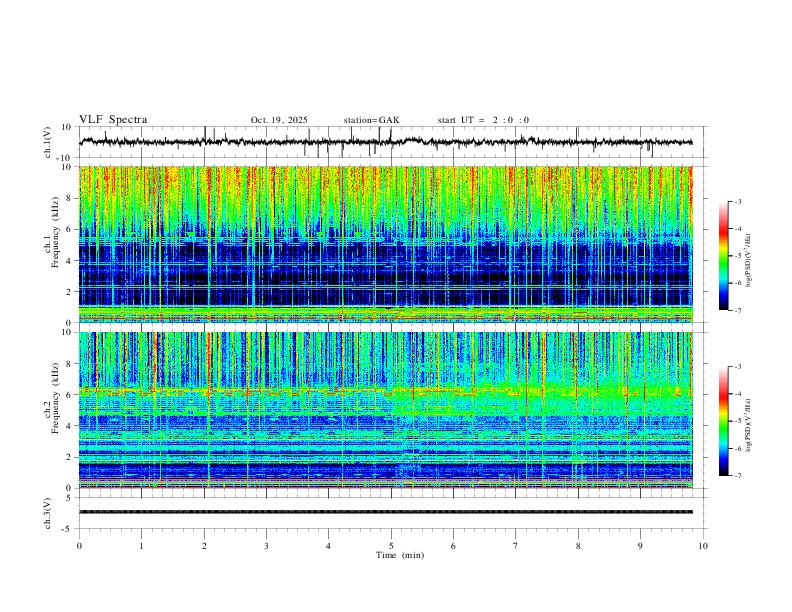Click the time axis tick label "3"
The image size is (792, 612).
click(266, 546)
